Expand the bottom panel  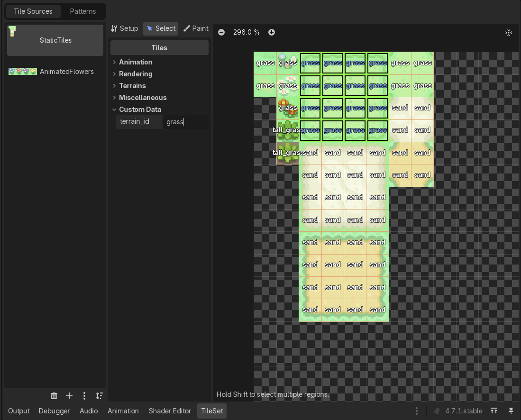coord(494,411)
